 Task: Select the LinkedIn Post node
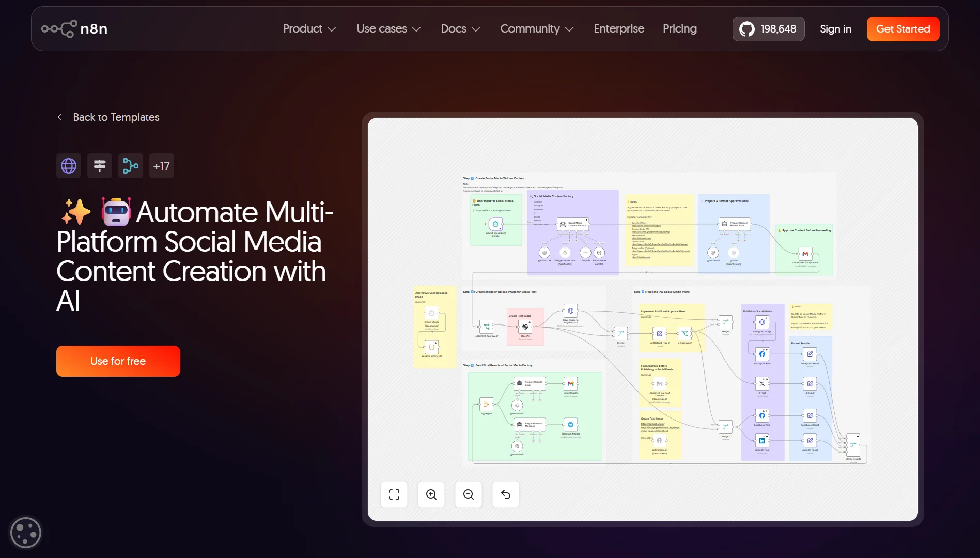point(762,441)
